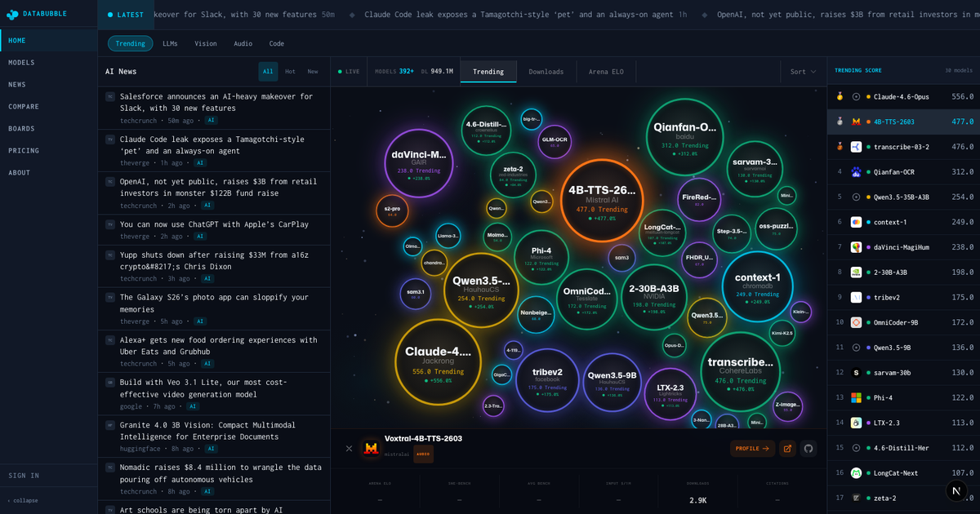Open Voxtral model in external link

coord(787,448)
